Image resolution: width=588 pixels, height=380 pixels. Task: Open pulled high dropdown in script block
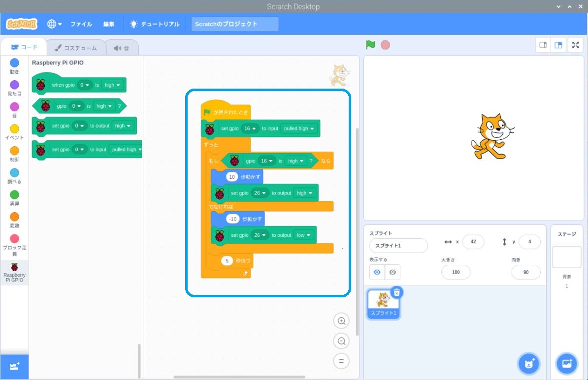(x=298, y=128)
